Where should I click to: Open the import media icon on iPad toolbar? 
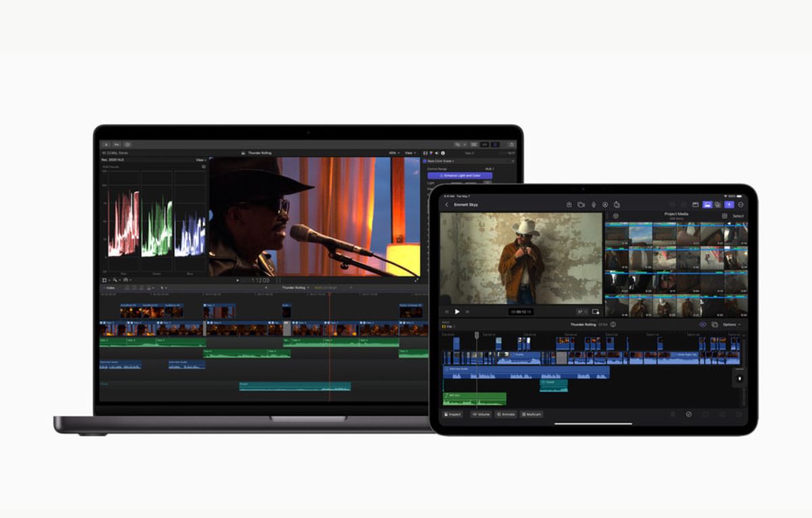[x=569, y=204]
